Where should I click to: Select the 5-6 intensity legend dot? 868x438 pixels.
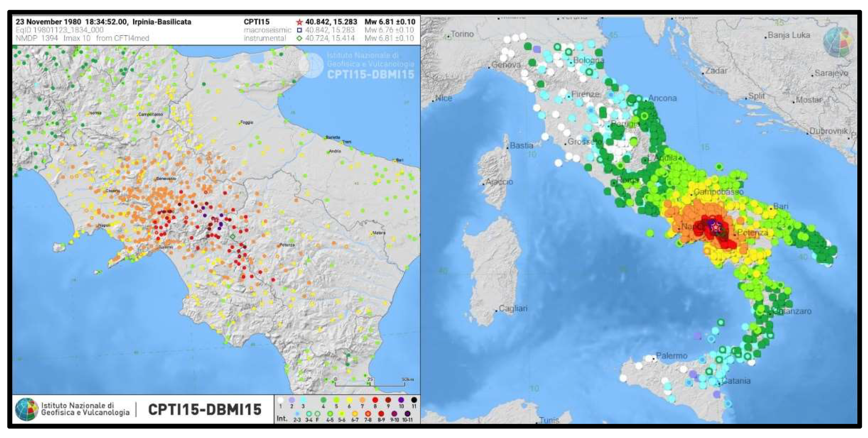coord(342,414)
